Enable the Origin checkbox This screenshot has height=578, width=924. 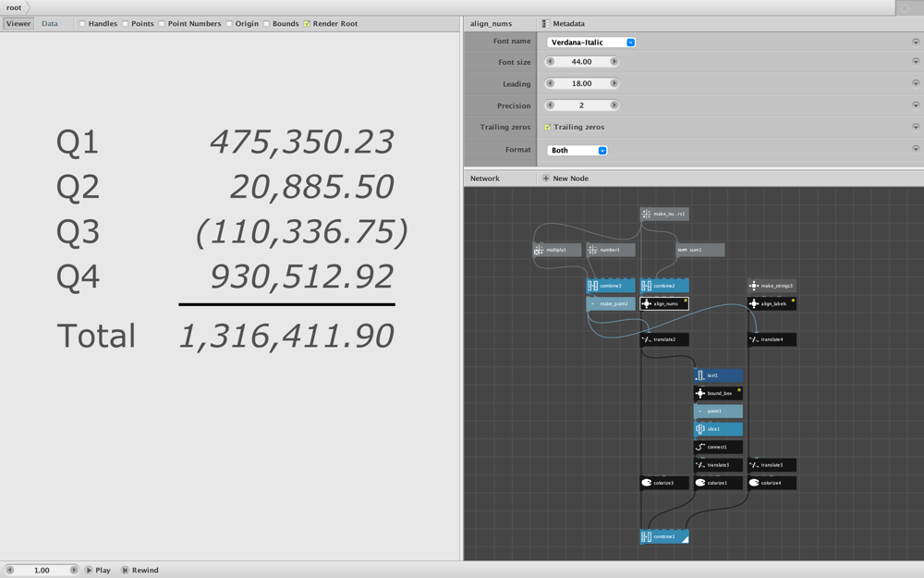(x=228, y=24)
